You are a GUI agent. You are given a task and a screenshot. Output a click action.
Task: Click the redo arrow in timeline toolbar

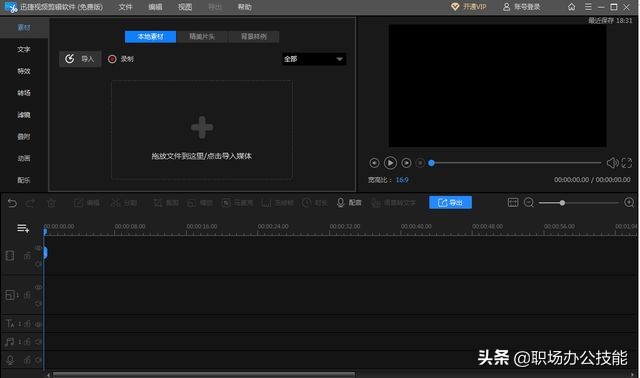coord(31,203)
